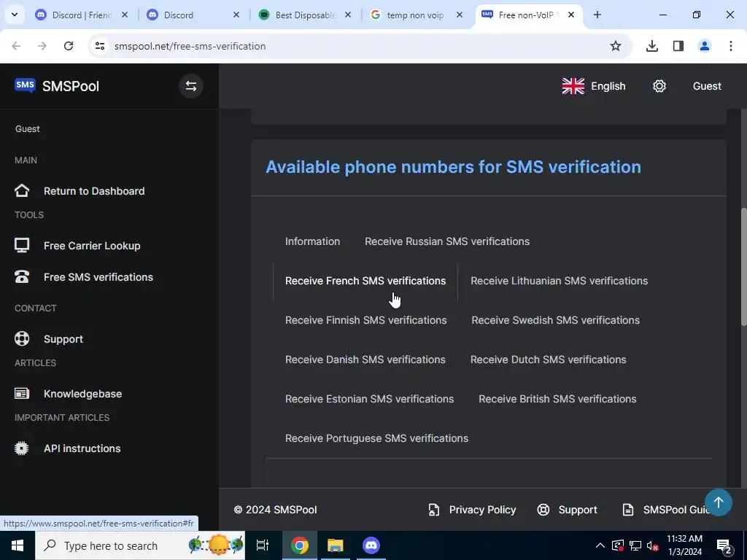Viewport: 747px width, 560px height.
Task: Click the Knowledgebase newspaper icon
Action: (21, 394)
